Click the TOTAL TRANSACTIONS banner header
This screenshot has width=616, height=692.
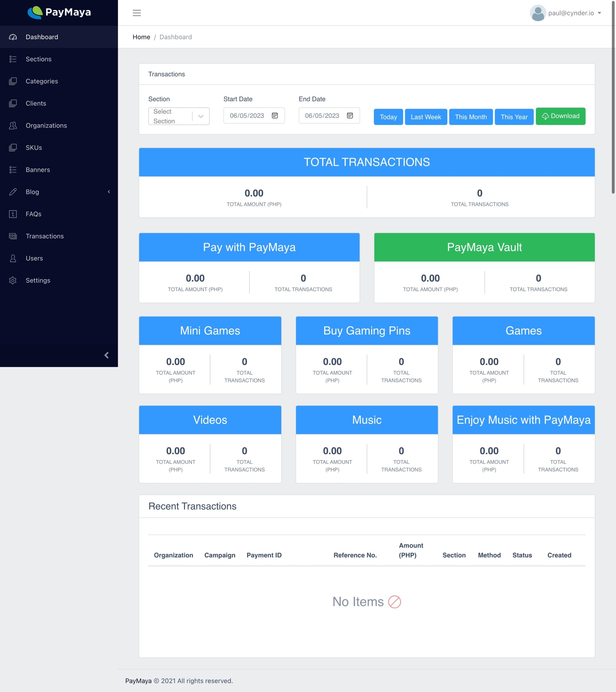[x=366, y=162]
